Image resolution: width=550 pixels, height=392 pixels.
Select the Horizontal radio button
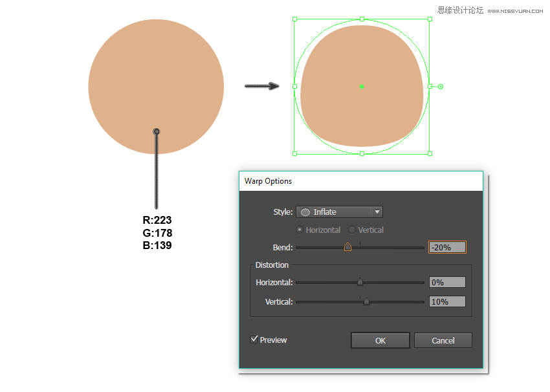point(300,230)
